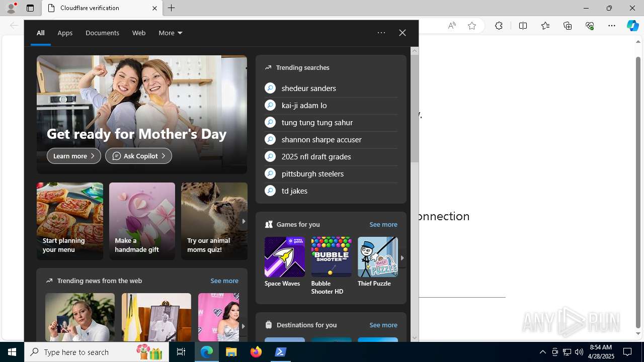Screen dimensions: 644x362
Task: Show next trending news arrow
Action: [x=243, y=326]
